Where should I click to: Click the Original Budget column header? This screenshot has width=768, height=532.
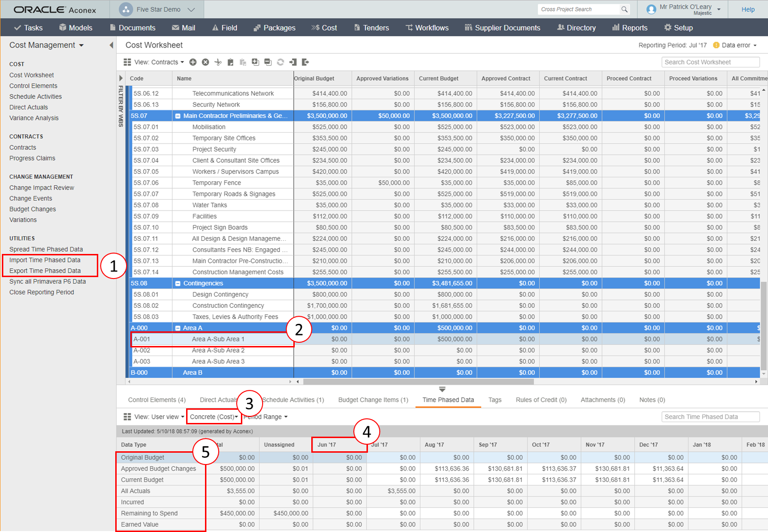tap(323, 78)
